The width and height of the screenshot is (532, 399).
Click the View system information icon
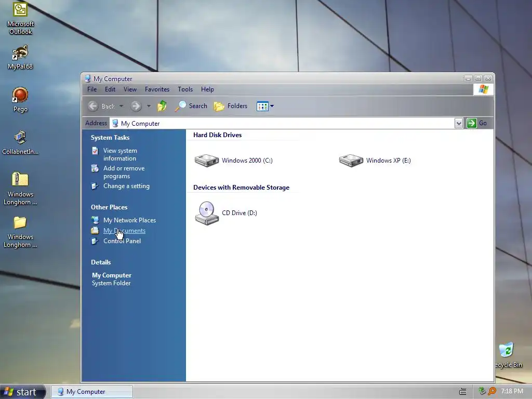click(95, 151)
